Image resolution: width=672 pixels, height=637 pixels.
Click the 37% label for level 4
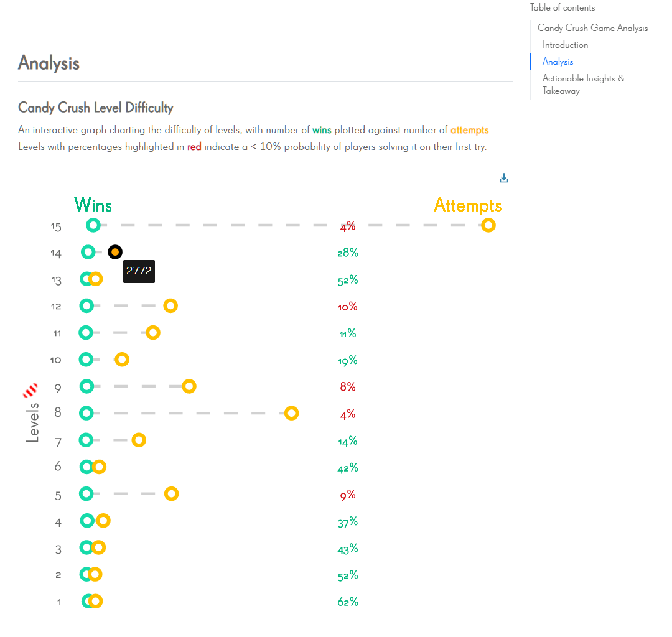348,522
